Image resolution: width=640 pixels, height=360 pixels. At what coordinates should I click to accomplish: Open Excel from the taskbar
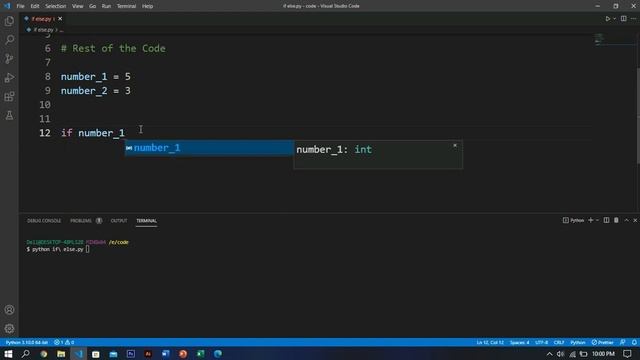pos(200,354)
